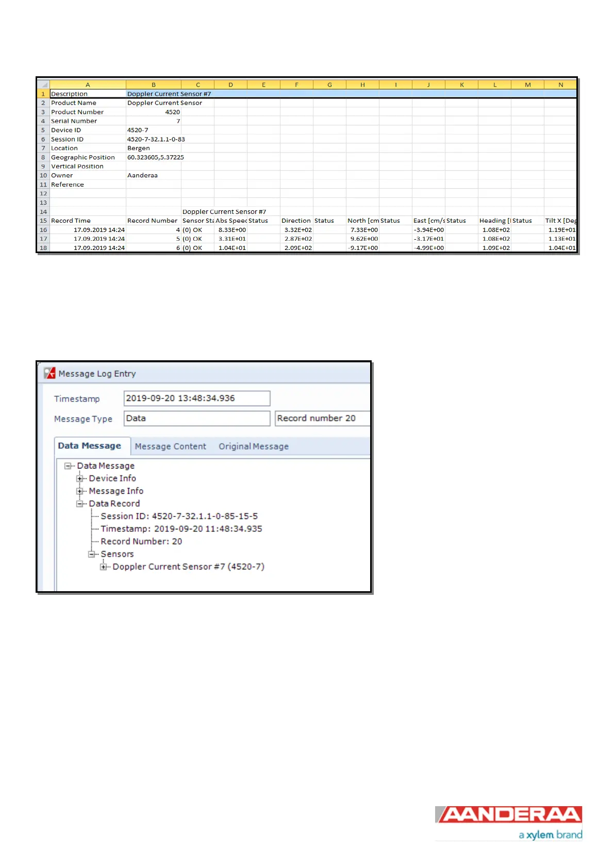Click the Message Log Entry window icon
Viewport: 614px width, 868px height.
(x=49, y=373)
